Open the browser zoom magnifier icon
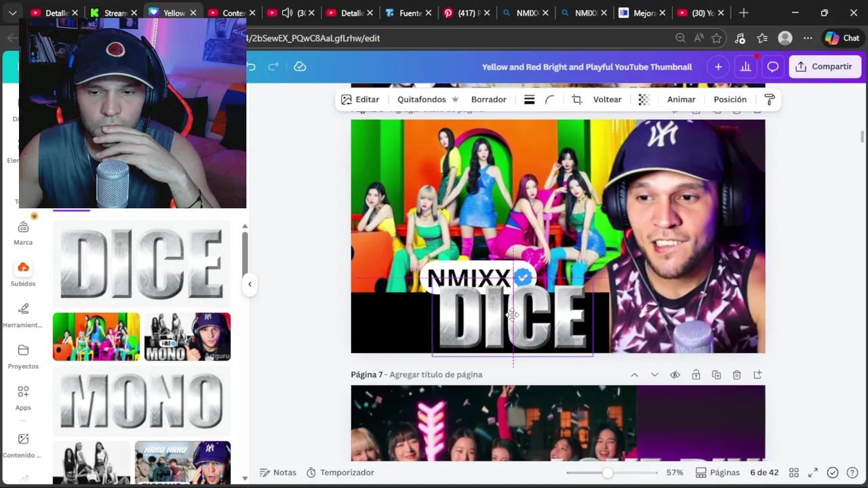Screen dimensions: 868x488 pyautogui.click(x=680, y=39)
